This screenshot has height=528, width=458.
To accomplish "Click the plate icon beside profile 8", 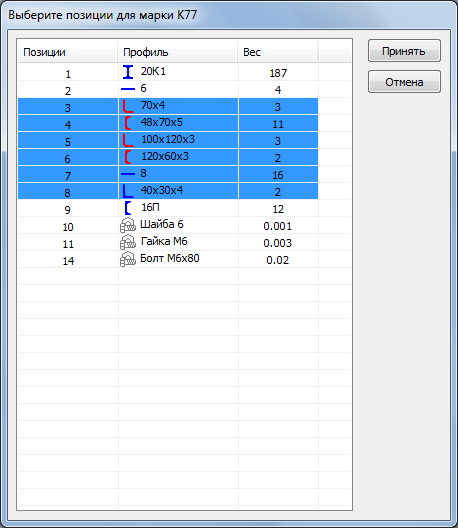I will (x=128, y=174).
